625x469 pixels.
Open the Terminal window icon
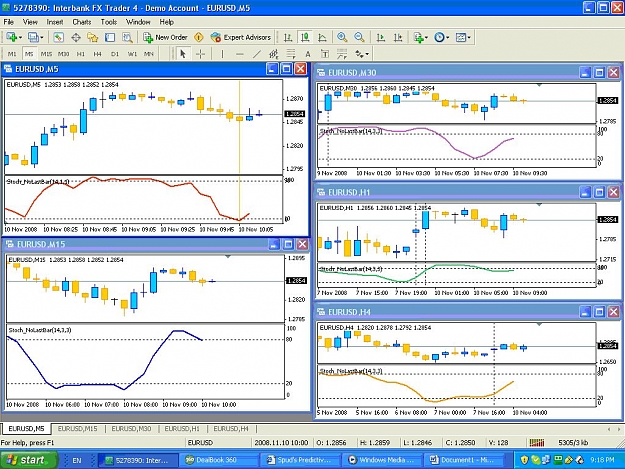click(110, 37)
